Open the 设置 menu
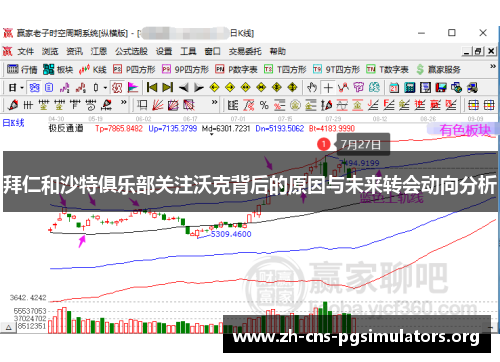The width and height of the screenshot is (500, 362). click(164, 51)
